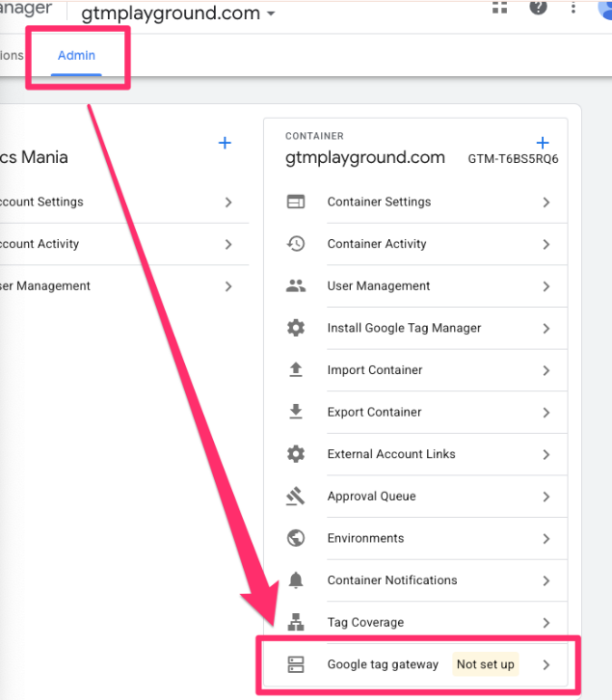Open Install Google Tag Manager
The image size is (612, 700).
pos(415,328)
